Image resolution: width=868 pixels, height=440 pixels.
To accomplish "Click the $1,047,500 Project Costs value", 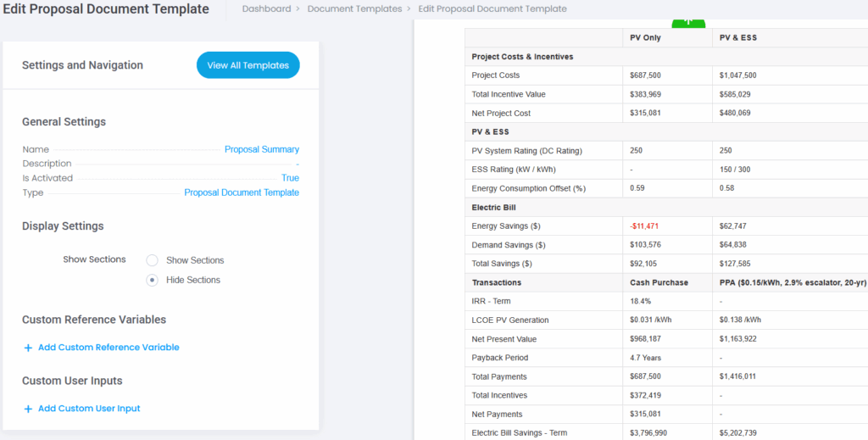I will (x=738, y=75).
